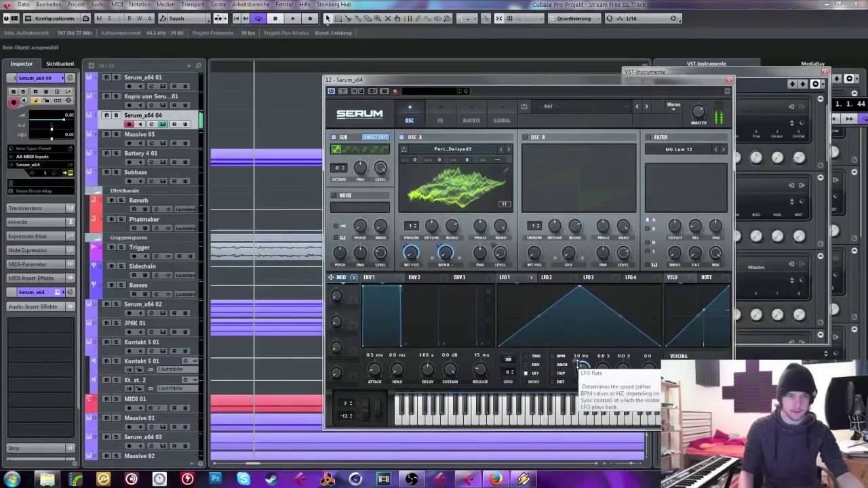The height and width of the screenshot is (488, 868).
Task: Toggle the SUB oscillator checkbox
Action: pos(334,137)
